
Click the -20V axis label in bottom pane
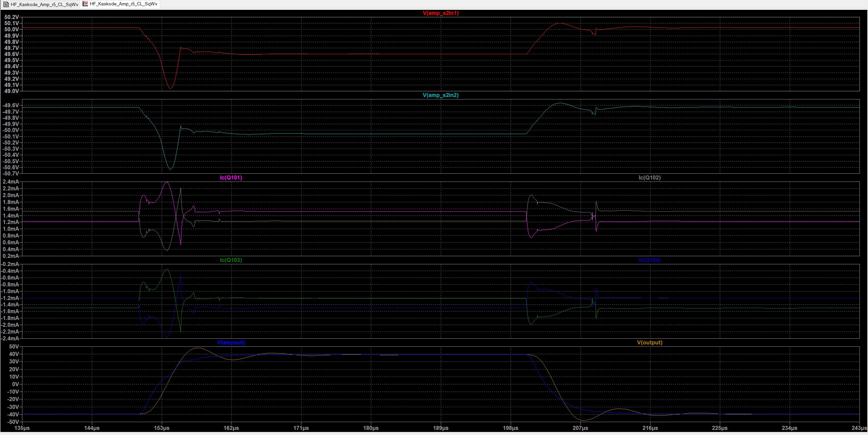pyautogui.click(x=13, y=399)
